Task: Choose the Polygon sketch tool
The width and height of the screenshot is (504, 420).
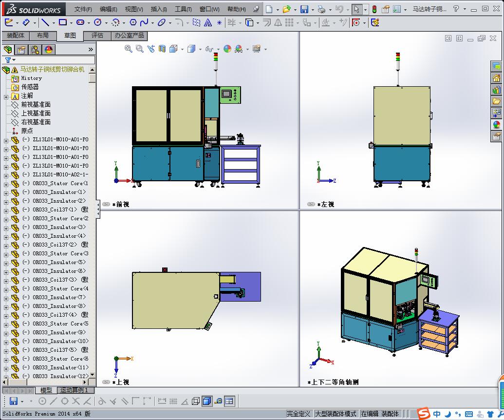Action: tap(133, 22)
